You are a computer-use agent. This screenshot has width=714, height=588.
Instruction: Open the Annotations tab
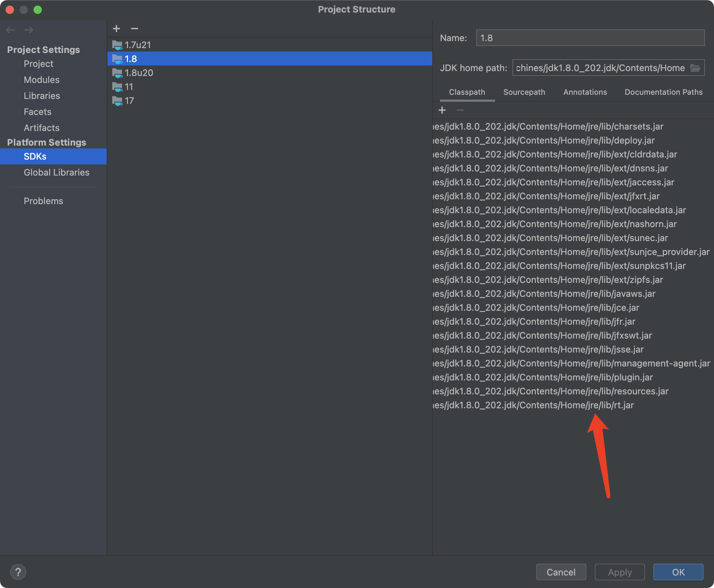[585, 92]
